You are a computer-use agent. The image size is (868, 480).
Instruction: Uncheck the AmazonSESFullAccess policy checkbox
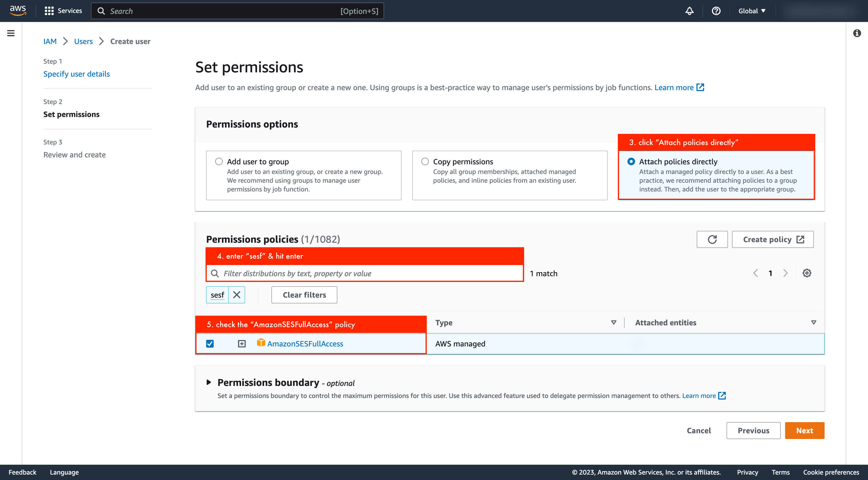point(210,343)
